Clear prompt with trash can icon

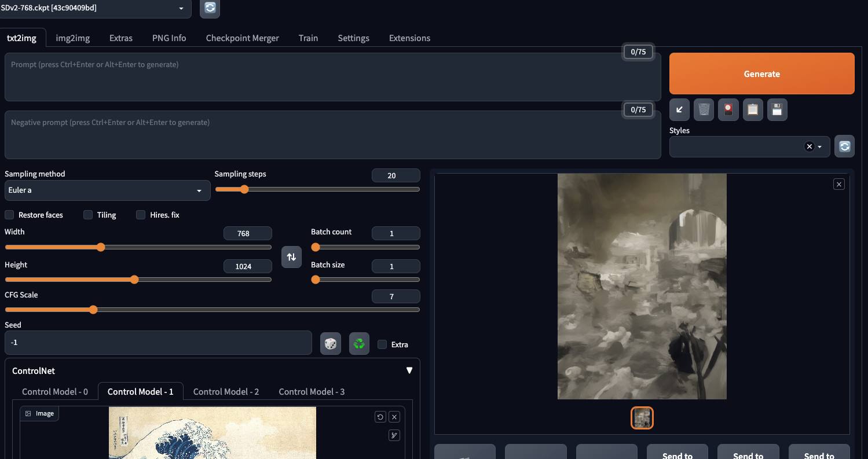[704, 109]
